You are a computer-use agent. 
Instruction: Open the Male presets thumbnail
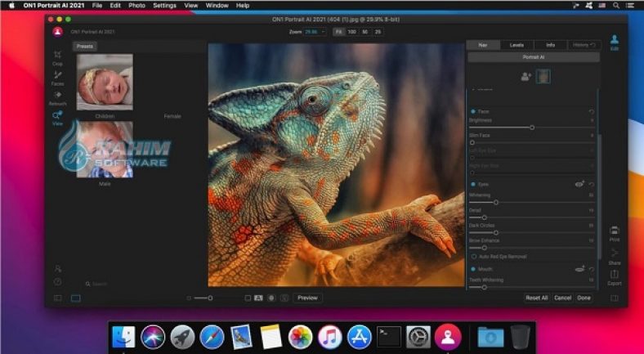[105, 150]
